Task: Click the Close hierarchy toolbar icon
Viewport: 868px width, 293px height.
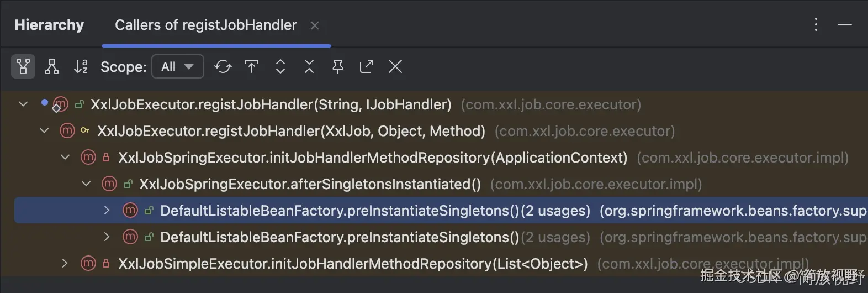Action: (x=395, y=67)
